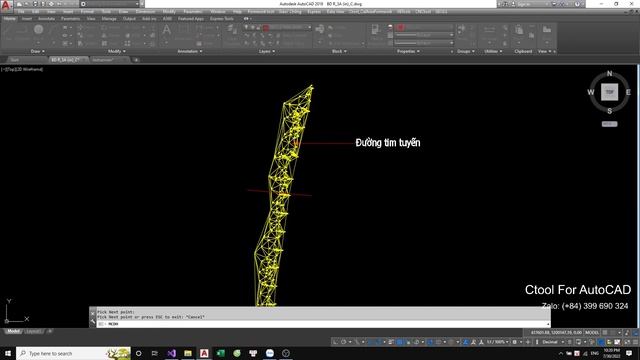Click into the command line input field
Viewport: 640px width, 360px height.
(x=324, y=324)
